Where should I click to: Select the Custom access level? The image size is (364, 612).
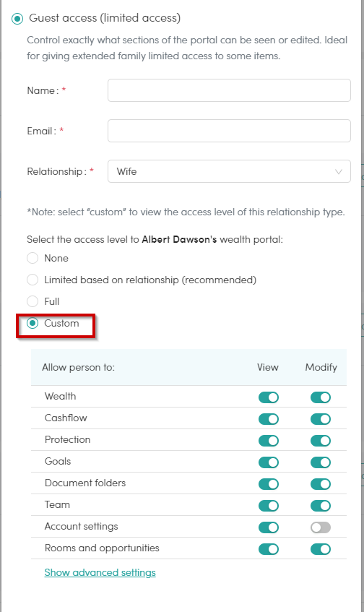tap(32, 323)
